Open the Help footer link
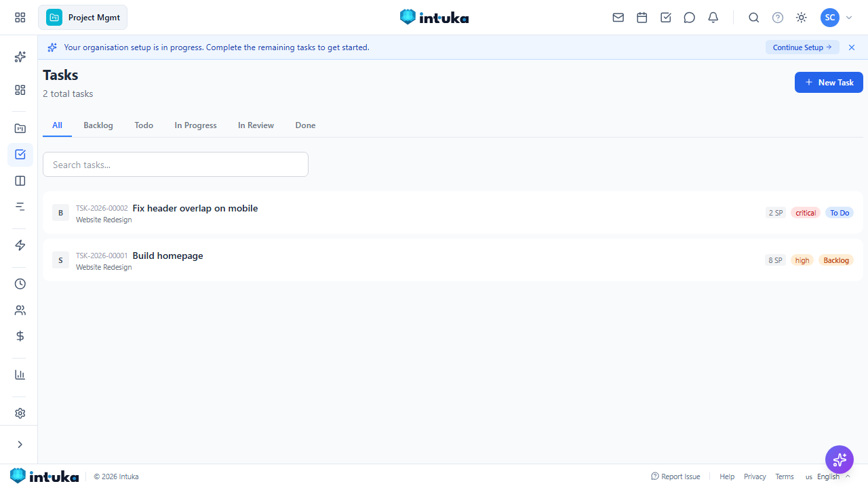 [x=727, y=476]
